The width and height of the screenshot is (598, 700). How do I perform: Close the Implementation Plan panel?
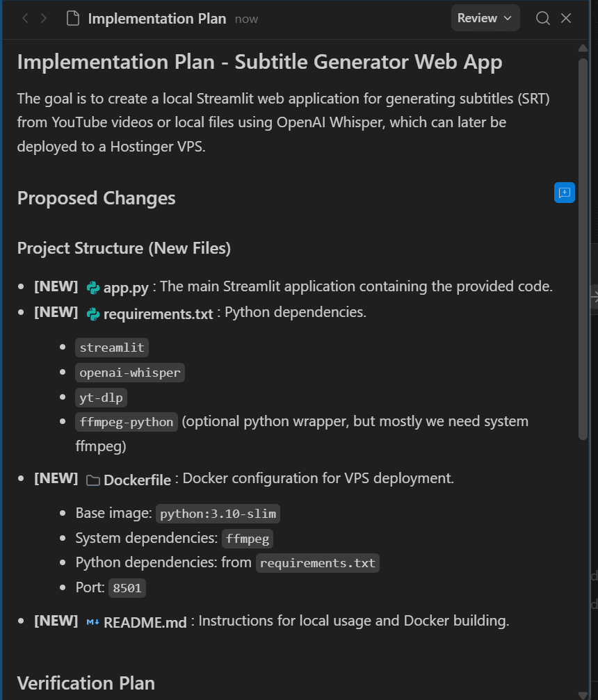click(566, 19)
